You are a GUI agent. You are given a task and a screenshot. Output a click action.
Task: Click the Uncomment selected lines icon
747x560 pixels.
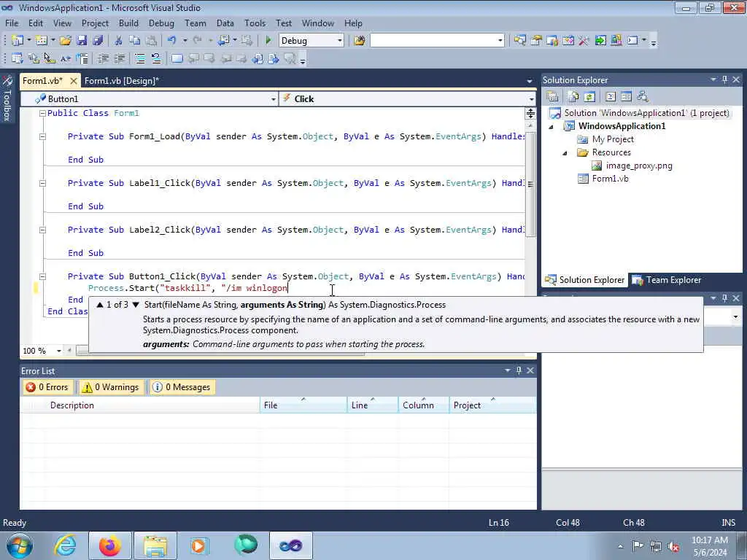pos(156,58)
